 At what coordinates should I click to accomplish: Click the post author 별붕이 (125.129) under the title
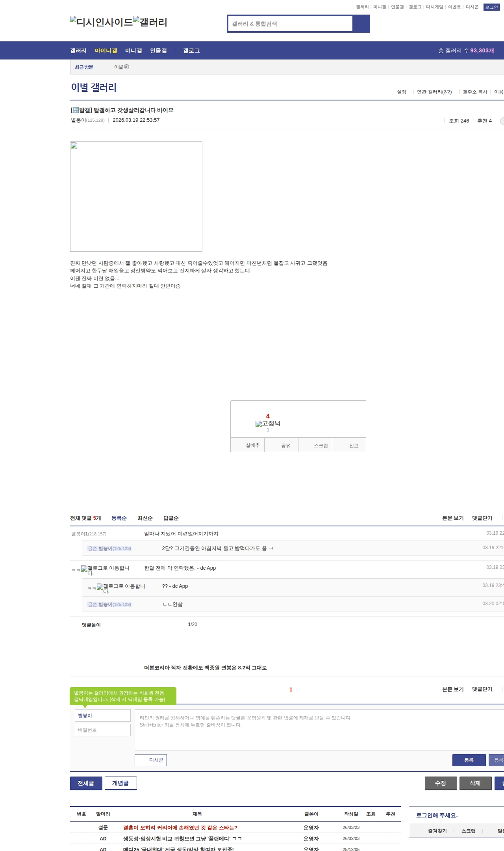pyautogui.click(x=88, y=120)
